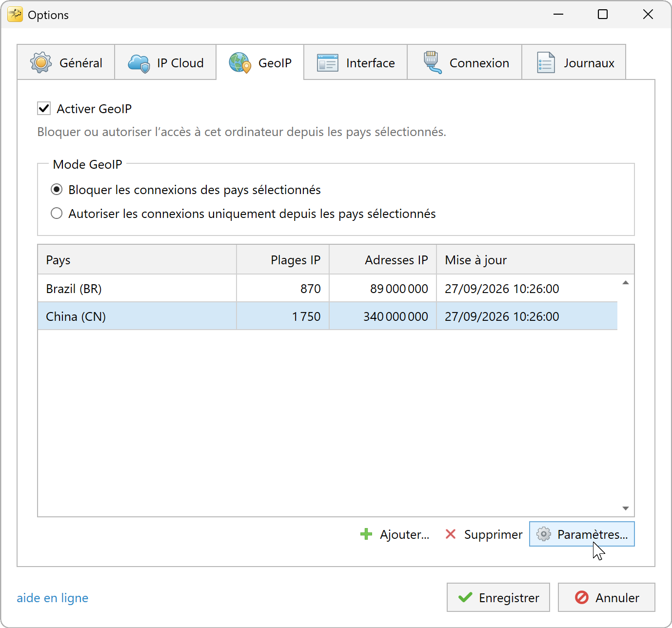The image size is (672, 628).
Task: Click the red X Supprimer icon
Action: [x=451, y=534]
